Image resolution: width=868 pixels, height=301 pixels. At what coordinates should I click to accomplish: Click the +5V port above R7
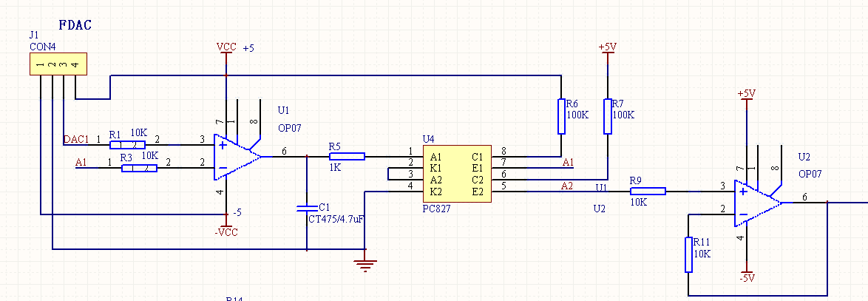tap(607, 47)
